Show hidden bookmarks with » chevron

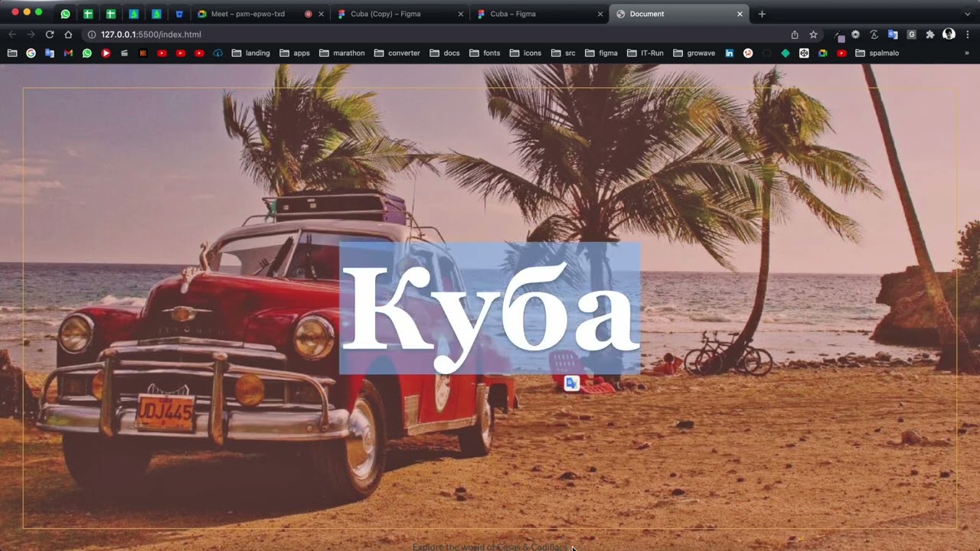pyautogui.click(x=966, y=53)
